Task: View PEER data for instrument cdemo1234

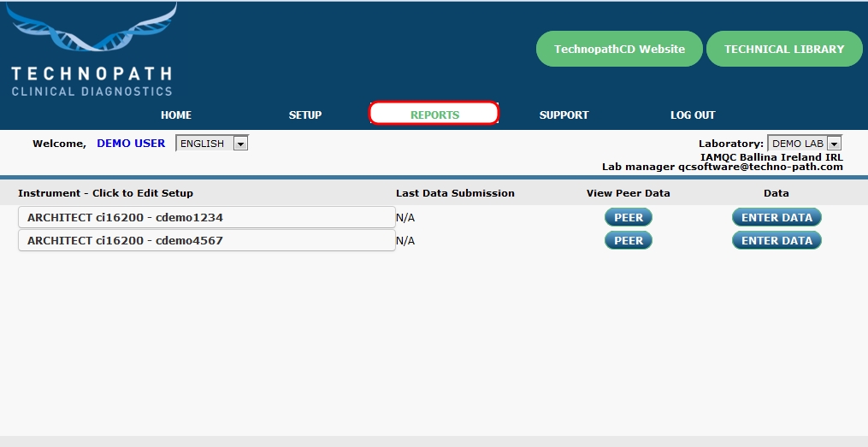Action: click(629, 217)
